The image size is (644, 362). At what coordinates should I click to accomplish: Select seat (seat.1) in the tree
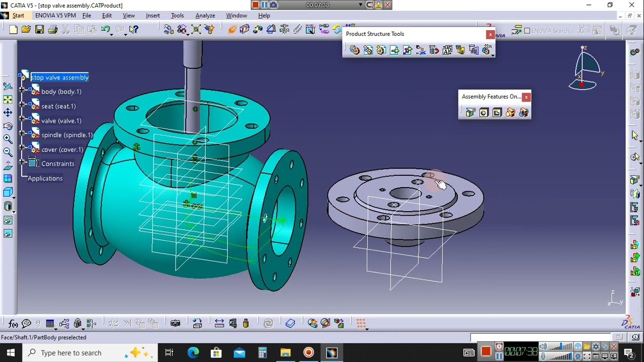[58, 106]
